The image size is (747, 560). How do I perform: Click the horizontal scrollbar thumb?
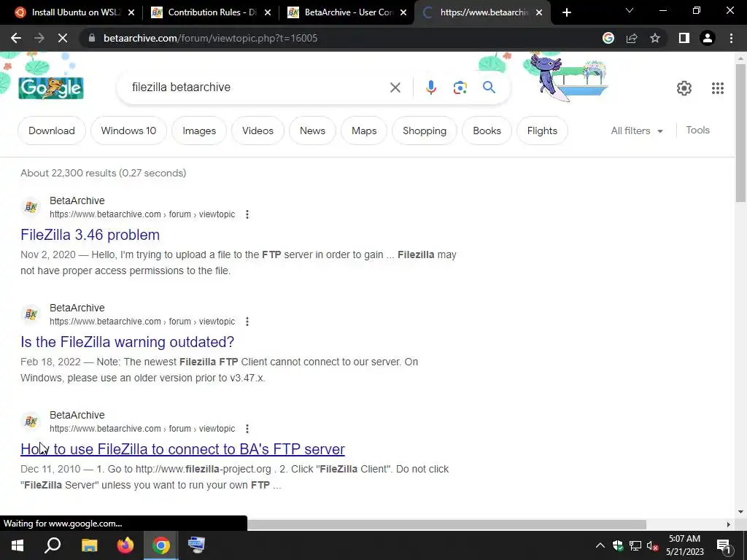click(x=447, y=524)
